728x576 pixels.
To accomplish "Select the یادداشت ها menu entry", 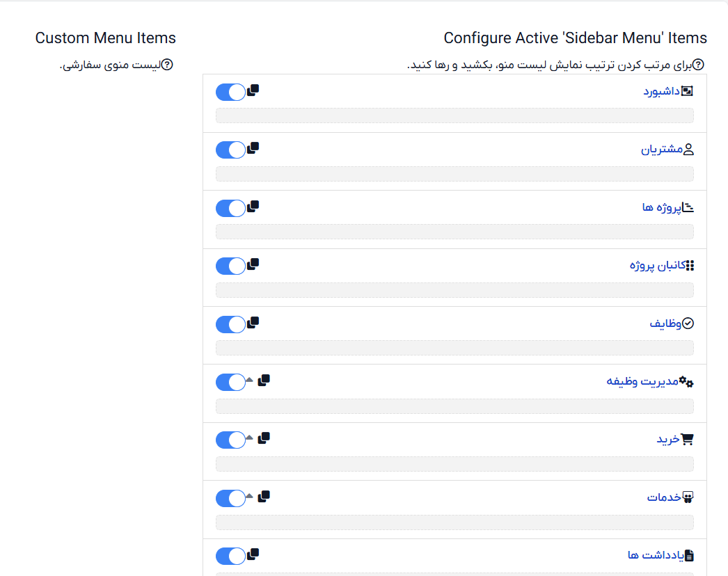I will click(x=656, y=554).
